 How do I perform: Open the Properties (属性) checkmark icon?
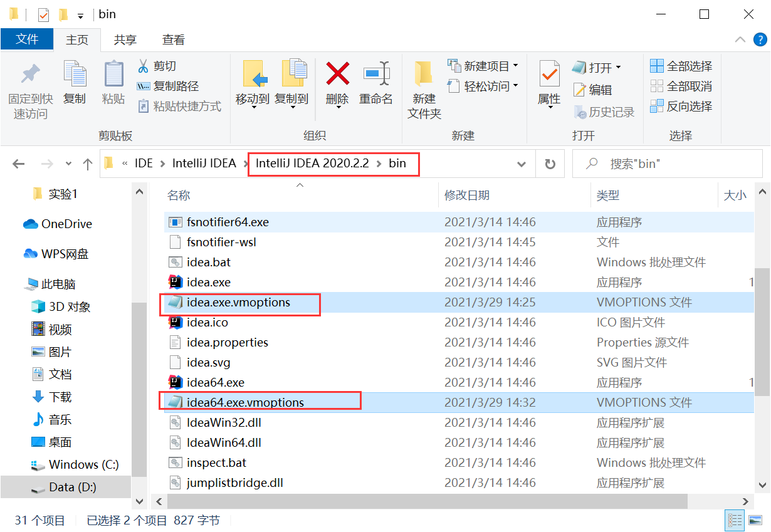click(549, 74)
